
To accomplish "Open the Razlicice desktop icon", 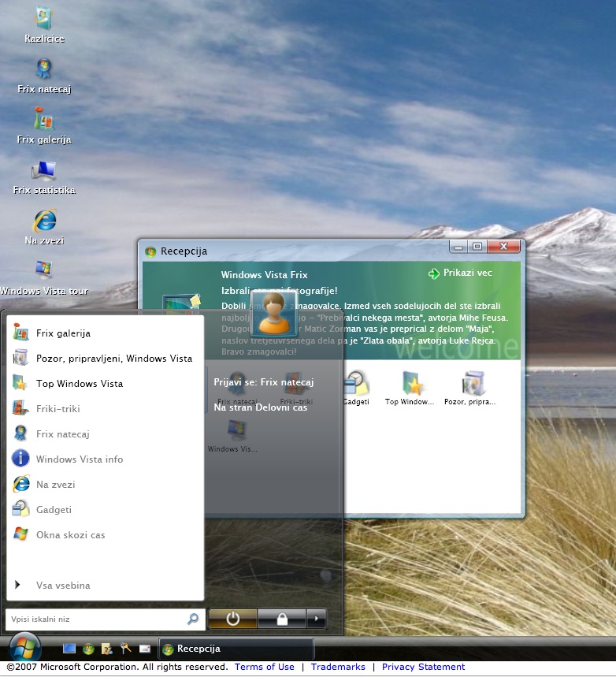I will point(44,25).
